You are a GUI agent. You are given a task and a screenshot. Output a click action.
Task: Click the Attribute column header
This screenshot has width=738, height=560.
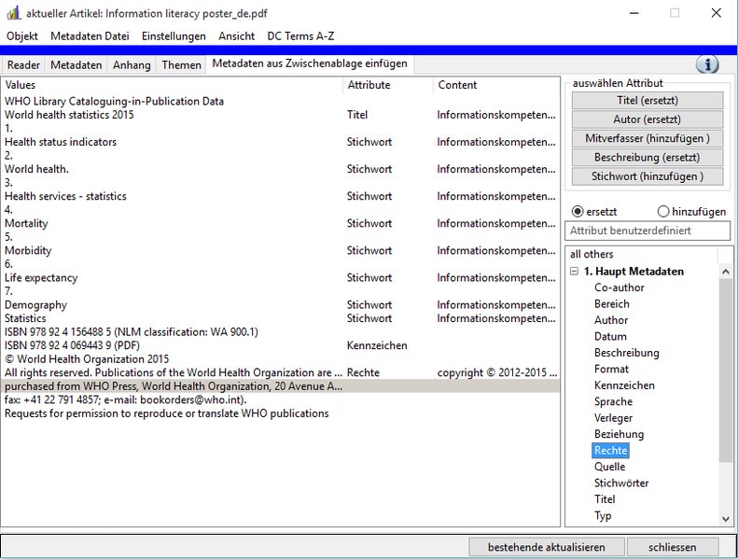[388, 85]
